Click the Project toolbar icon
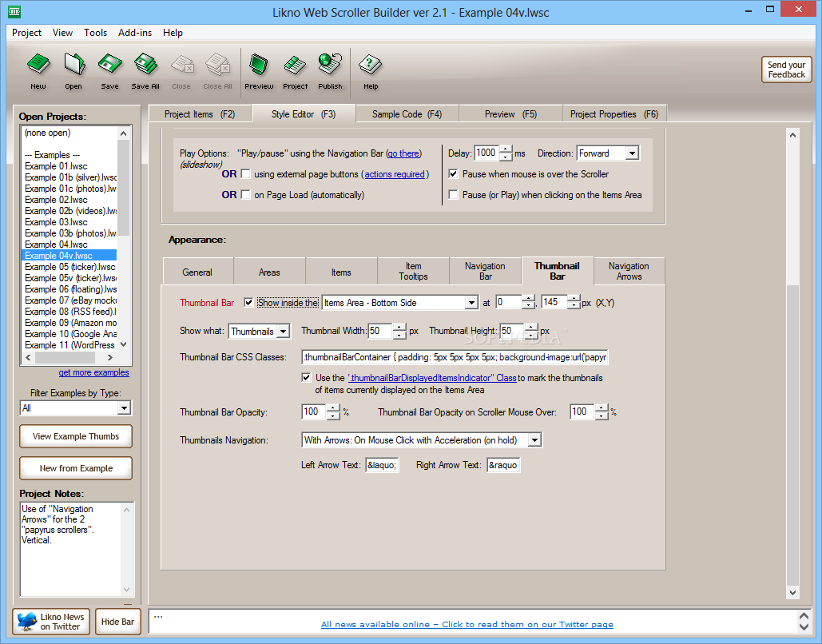Screen dimensions: 822x644 click(x=295, y=64)
